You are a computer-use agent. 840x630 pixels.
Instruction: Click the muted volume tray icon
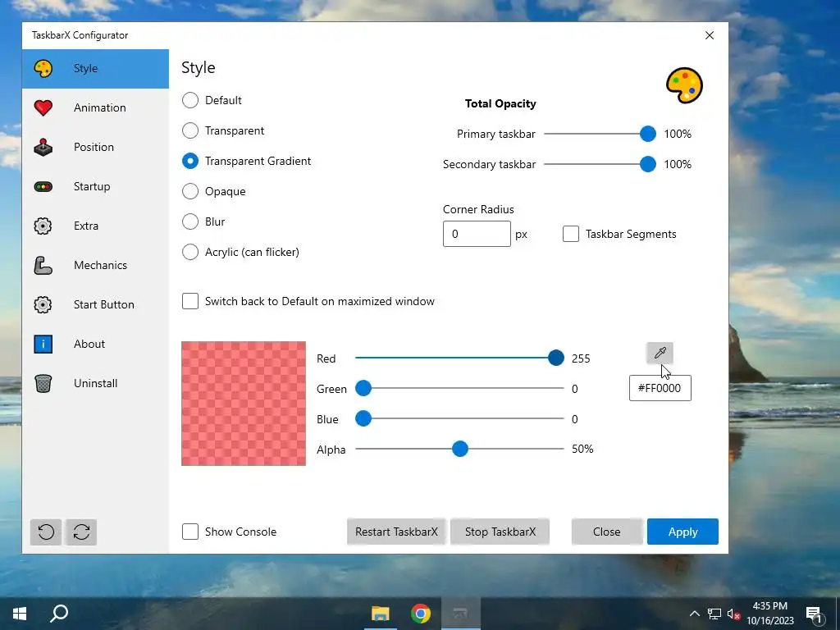[733, 614]
